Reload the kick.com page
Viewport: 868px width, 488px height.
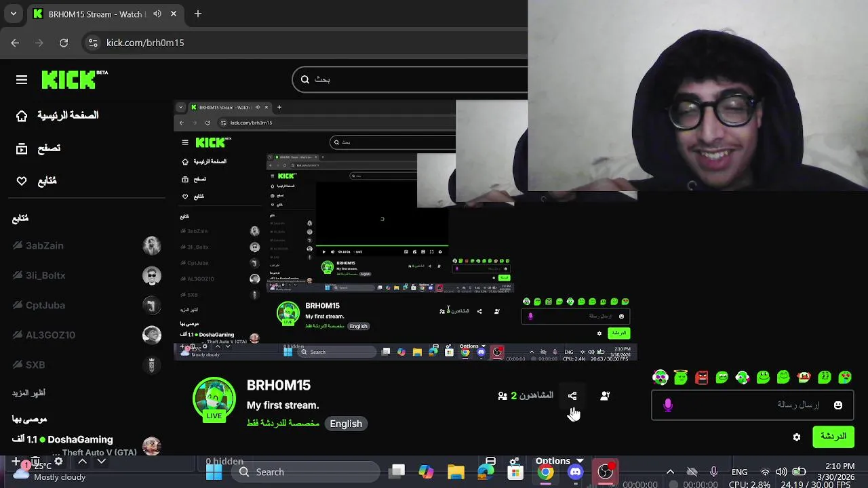64,43
